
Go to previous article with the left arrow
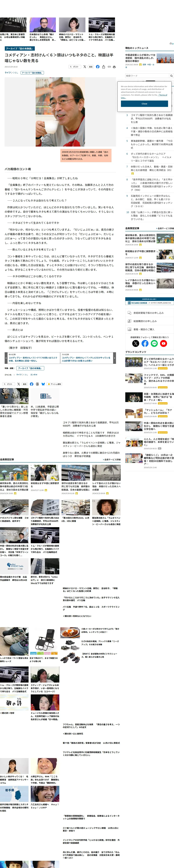pos(6,358)
